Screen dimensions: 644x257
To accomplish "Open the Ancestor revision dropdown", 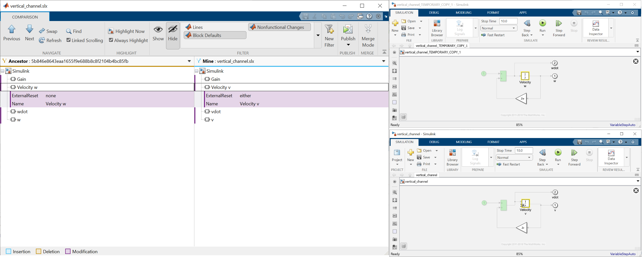I will [x=189, y=61].
